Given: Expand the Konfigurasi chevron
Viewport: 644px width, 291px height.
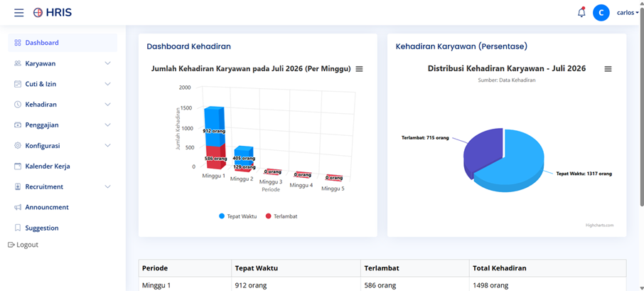Looking at the screenshot, I should pos(107,145).
